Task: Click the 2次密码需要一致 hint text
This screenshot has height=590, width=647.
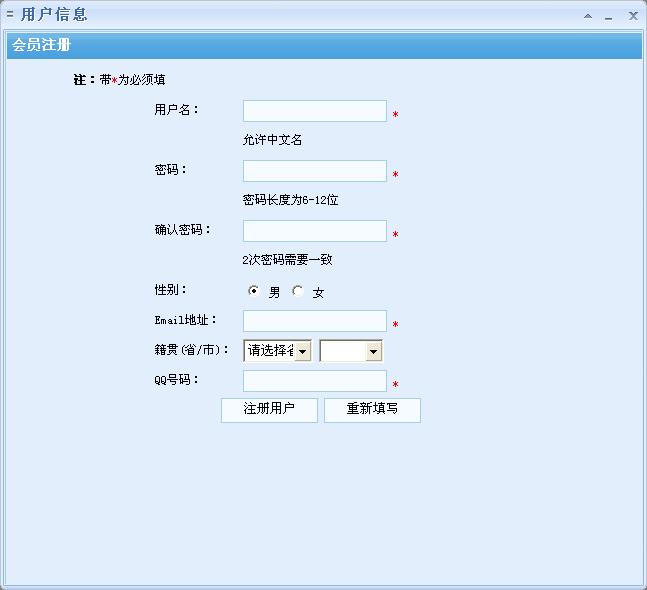Action: click(x=287, y=260)
